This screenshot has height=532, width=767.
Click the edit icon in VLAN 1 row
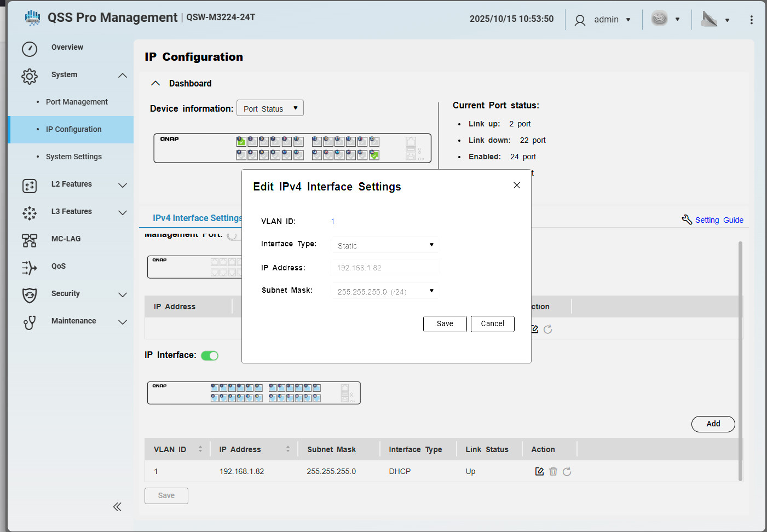(x=539, y=471)
